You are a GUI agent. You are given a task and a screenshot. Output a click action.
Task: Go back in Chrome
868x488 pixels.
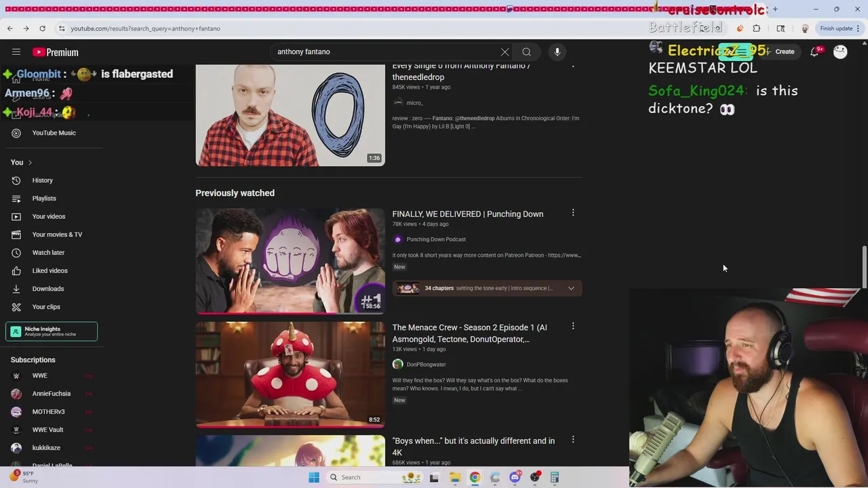10,28
